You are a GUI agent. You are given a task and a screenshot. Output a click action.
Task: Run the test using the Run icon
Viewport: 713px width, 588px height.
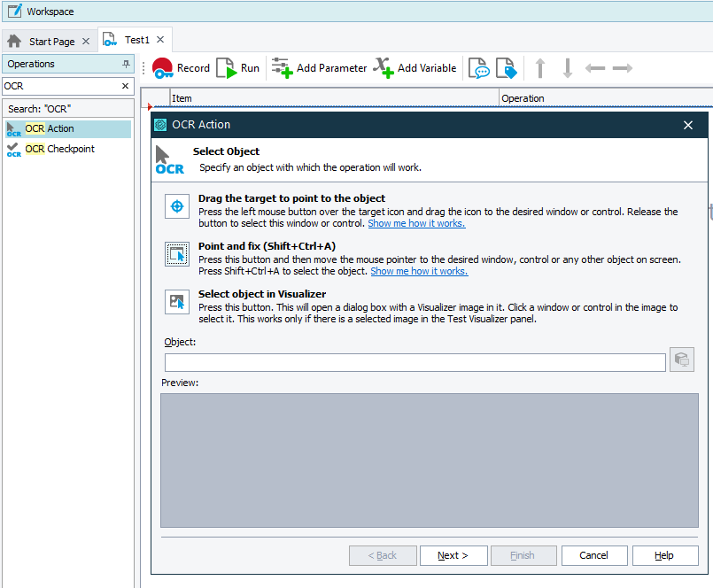[x=227, y=67]
